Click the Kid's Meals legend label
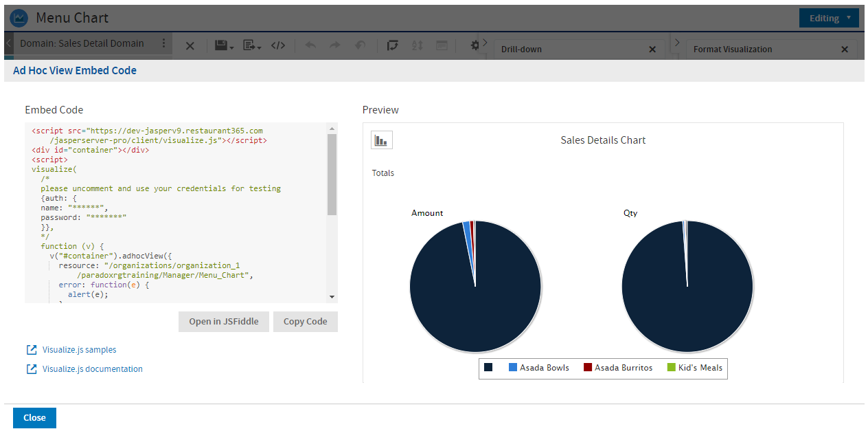This screenshot has height=429, width=868. (x=700, y=368)
